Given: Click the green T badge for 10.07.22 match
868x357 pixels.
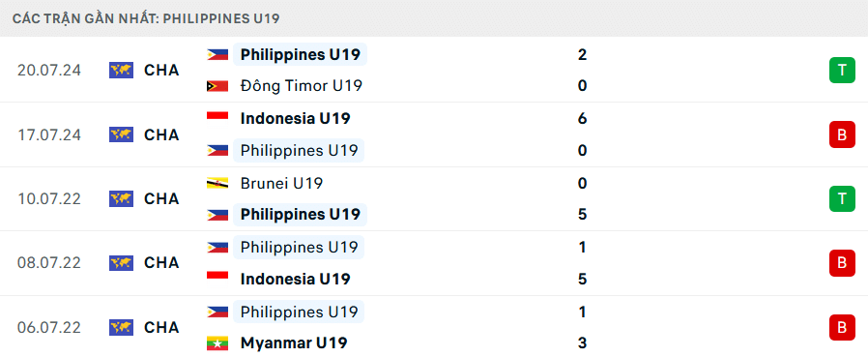Looking at the screenshot, I should tap(842, 198).
